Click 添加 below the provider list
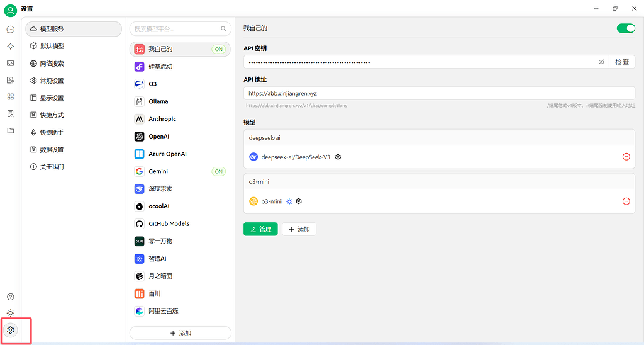The width and height of the screenshot is (644, 345). coord(180,333)
